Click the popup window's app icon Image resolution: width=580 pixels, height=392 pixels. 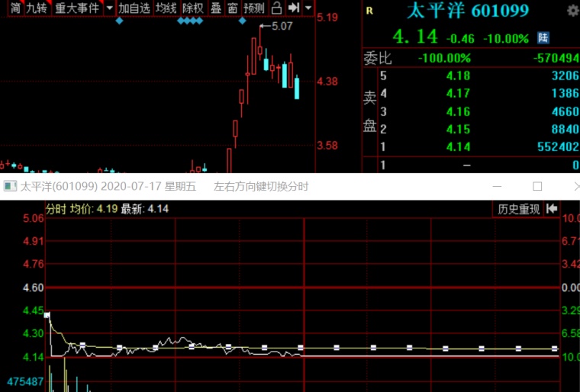click(x=9, y=187)
